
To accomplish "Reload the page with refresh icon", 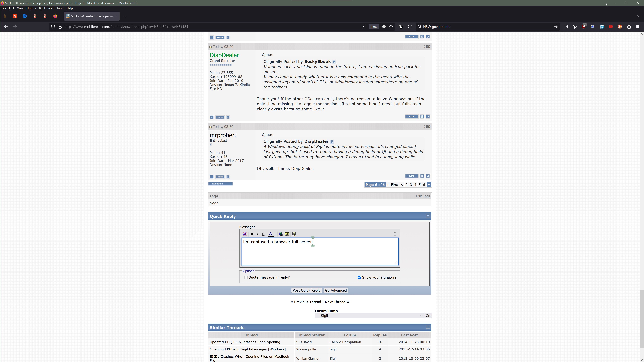I will pos(410,27).
